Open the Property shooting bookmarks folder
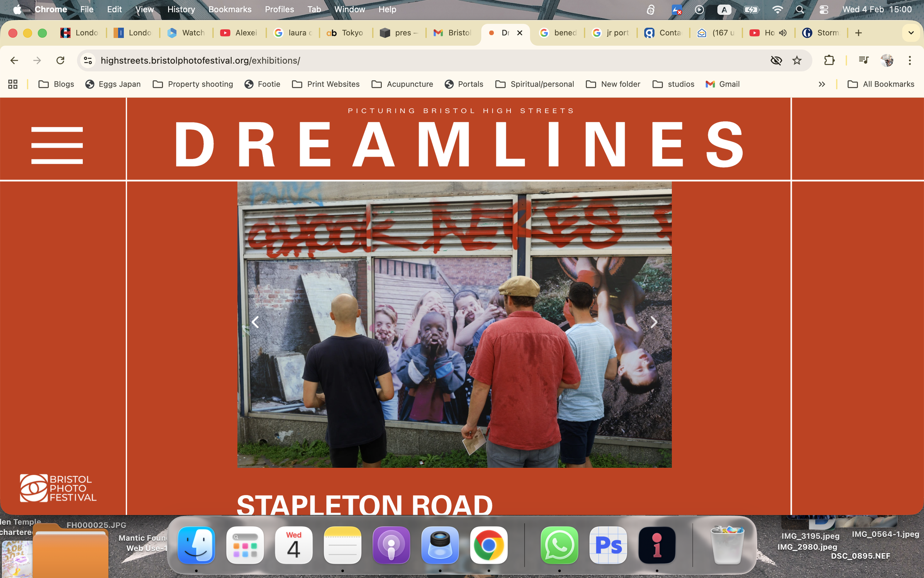The image size is (924, 578). [193, 84]
